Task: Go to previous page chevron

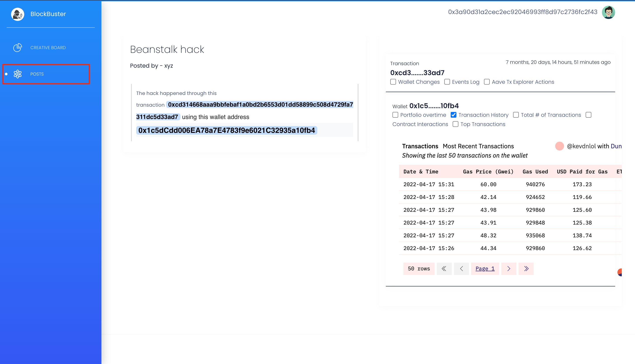Action: (x=461, y=269)
